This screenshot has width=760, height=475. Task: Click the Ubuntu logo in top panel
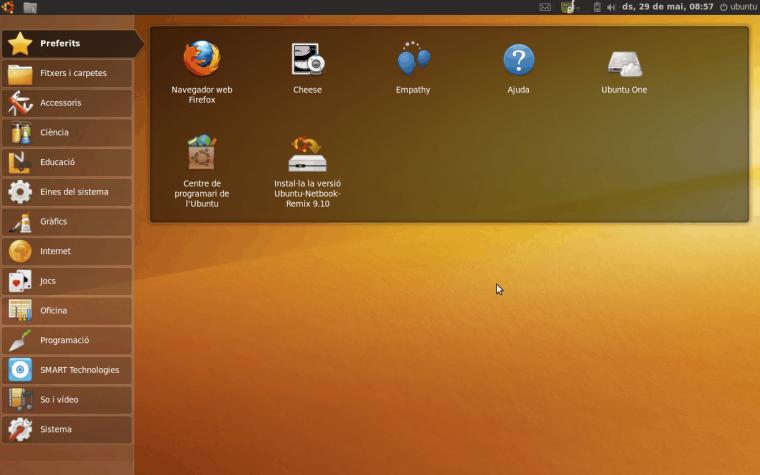coord(8,7)
